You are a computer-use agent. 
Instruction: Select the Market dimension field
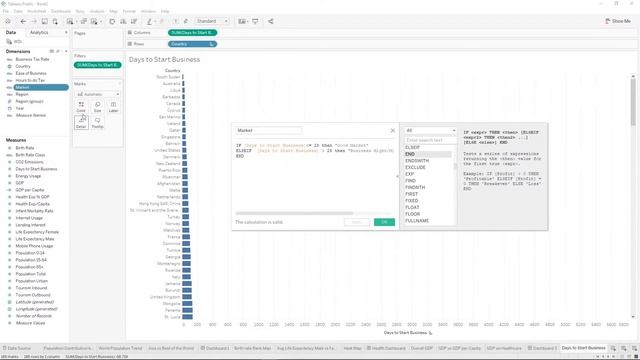pos(41,87)
